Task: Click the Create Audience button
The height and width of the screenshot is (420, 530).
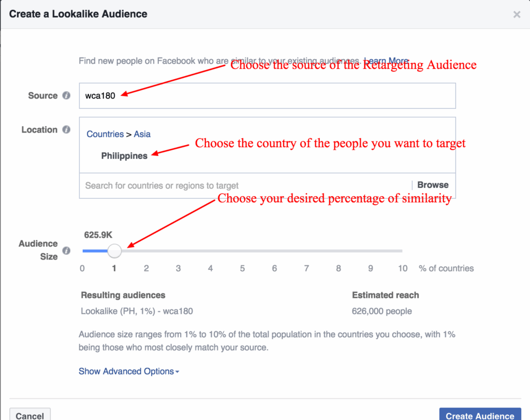Action: click(x=479, y=414)
